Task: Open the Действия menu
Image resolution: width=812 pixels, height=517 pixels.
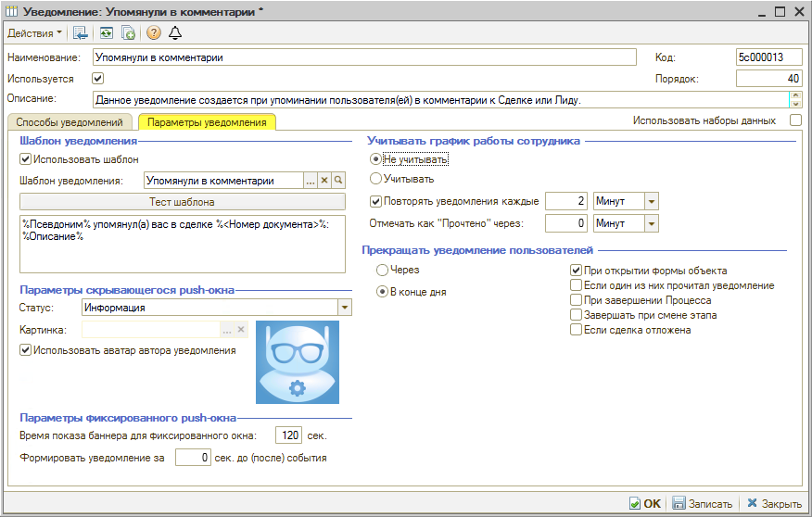Action: (x=34, y=32)
